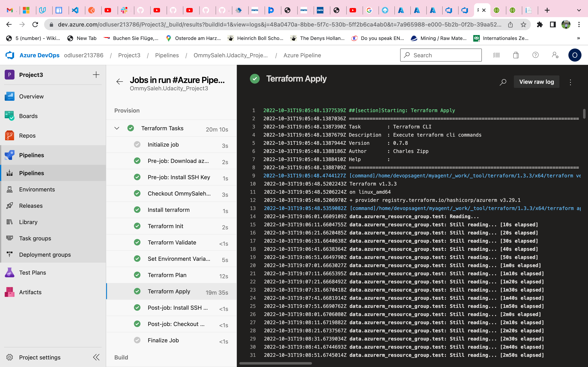Select Repos in the project sidebar
The width and height of the screenshot is (588, 367).
point(27,135)
